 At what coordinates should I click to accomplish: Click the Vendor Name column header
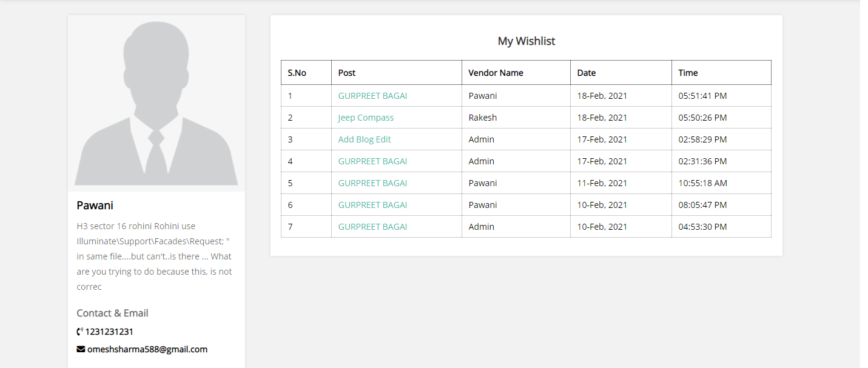(x=496, y=73)
